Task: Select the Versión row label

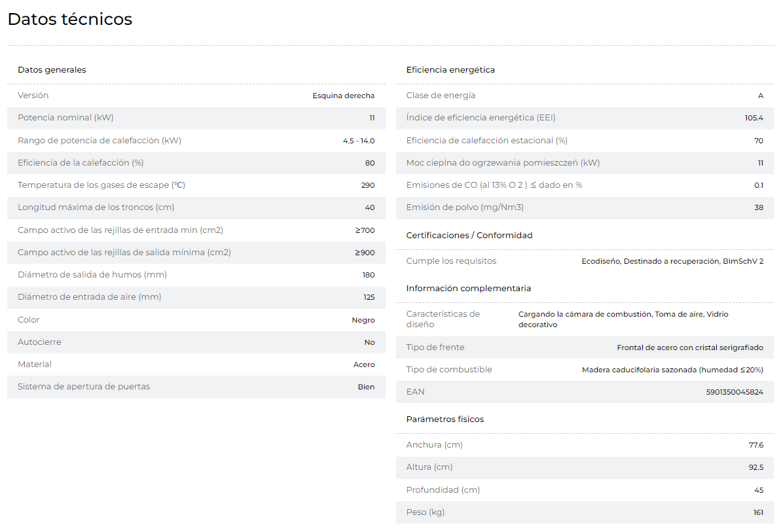Action: click(x=33, y=96)
